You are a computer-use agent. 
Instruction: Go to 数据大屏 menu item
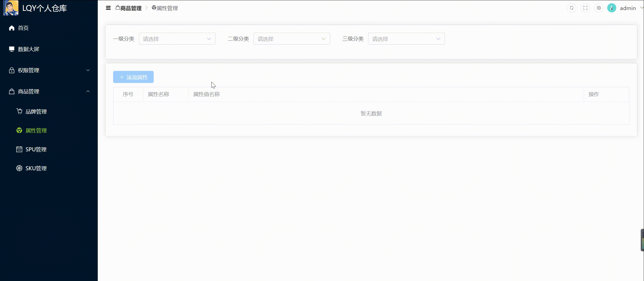click(x=49, y=49)
